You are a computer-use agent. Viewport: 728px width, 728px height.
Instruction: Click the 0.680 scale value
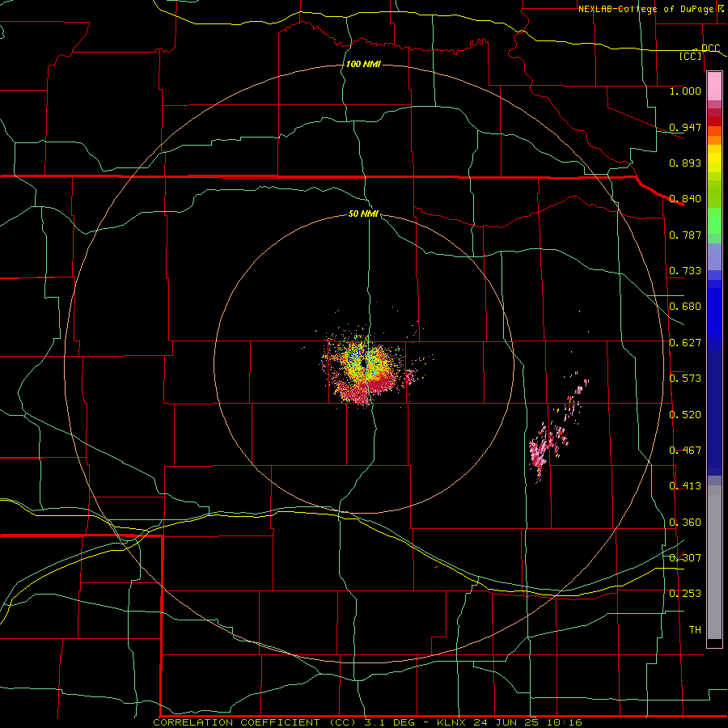point(685,307)
